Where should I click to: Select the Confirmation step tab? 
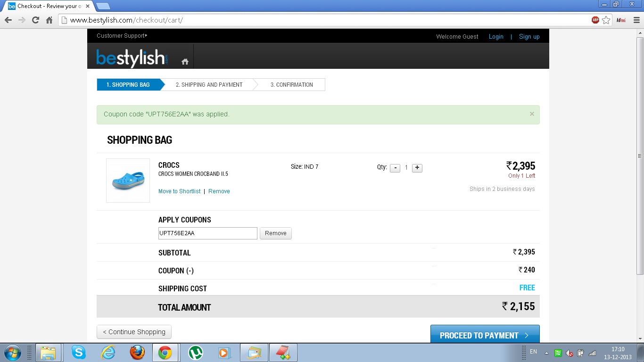pos(291,85)
